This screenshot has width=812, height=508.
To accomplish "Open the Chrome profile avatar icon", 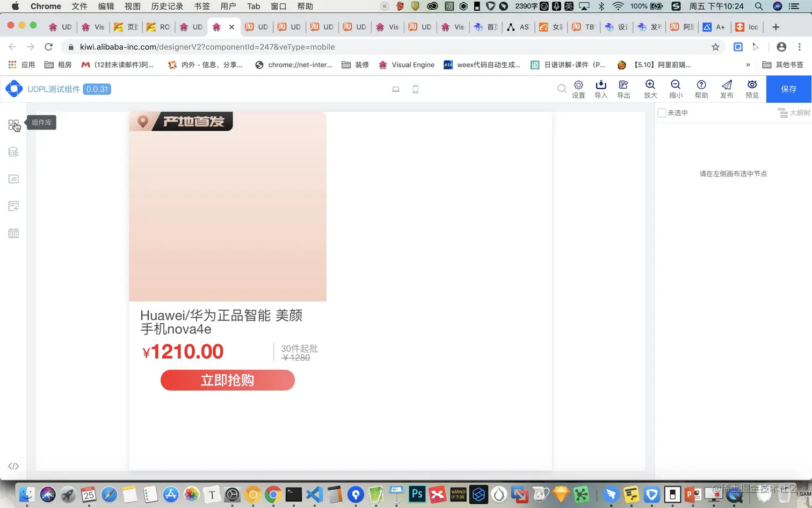I will (x=781, y=47).
